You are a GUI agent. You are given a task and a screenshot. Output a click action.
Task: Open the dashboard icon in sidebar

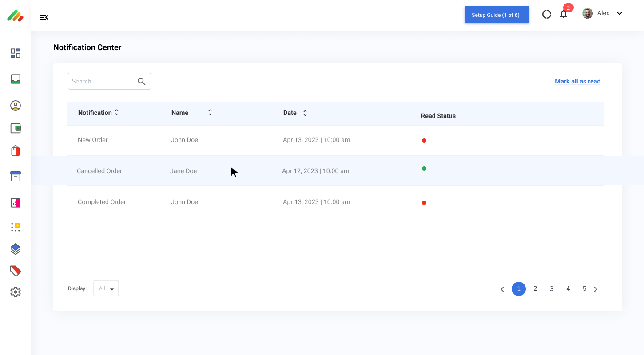[16, 53]
